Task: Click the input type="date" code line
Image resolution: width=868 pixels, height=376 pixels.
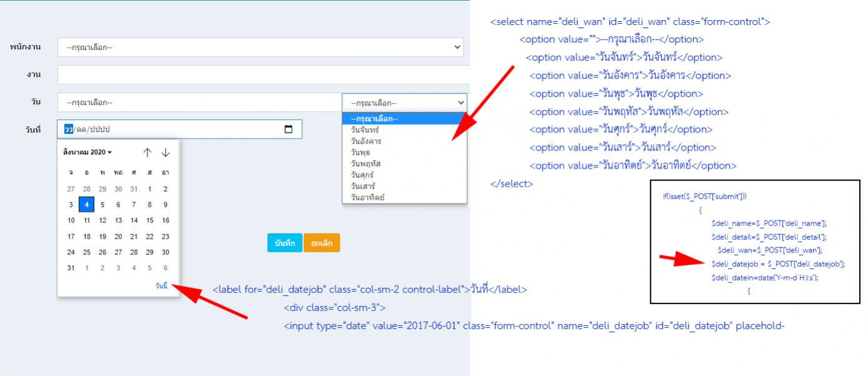Action: tap(534, 326)
